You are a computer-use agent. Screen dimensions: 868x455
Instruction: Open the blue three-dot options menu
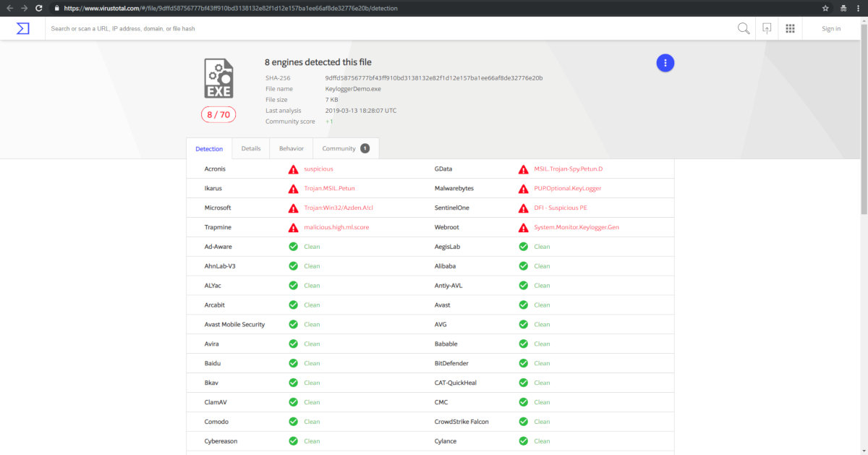(665, 63)
